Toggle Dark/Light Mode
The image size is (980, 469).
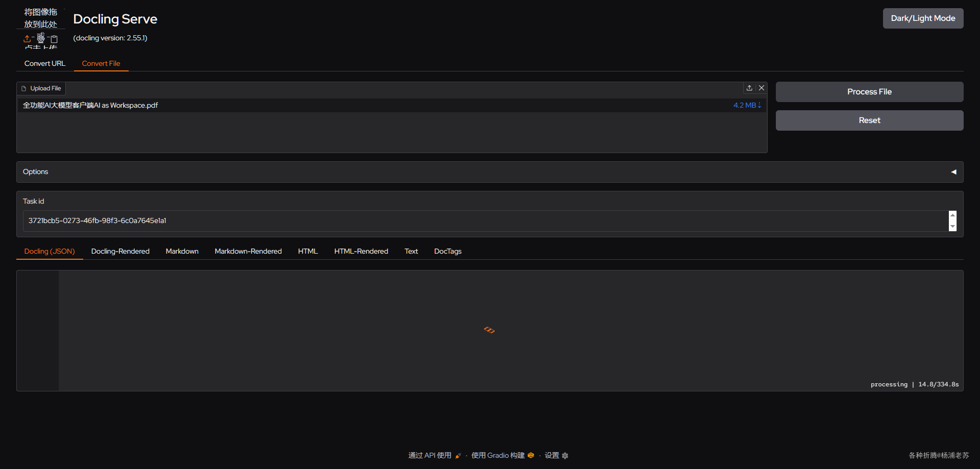coord(923,18)
